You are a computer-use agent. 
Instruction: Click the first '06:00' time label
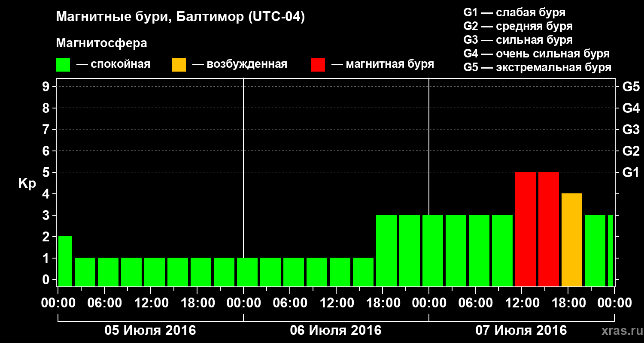[x=104, y=303]
